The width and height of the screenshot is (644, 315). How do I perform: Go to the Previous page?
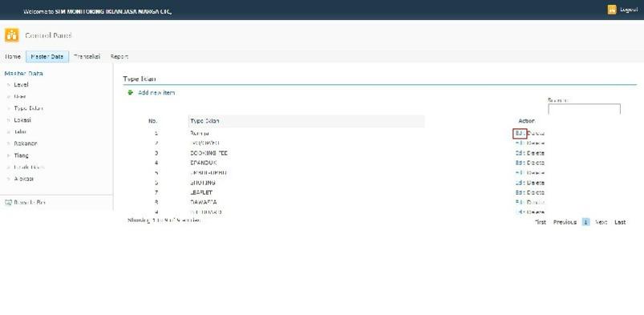pyautogui.click(x=565, y=222)
